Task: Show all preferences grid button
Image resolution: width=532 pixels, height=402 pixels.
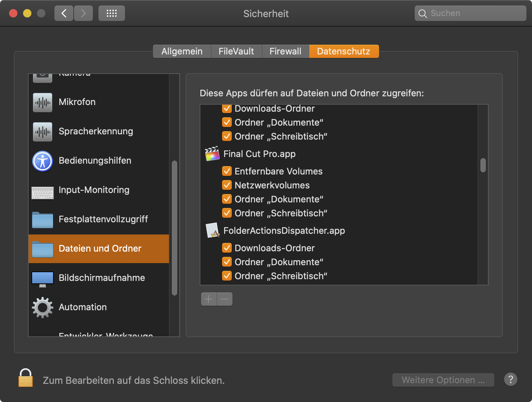Action: [111, 14]
